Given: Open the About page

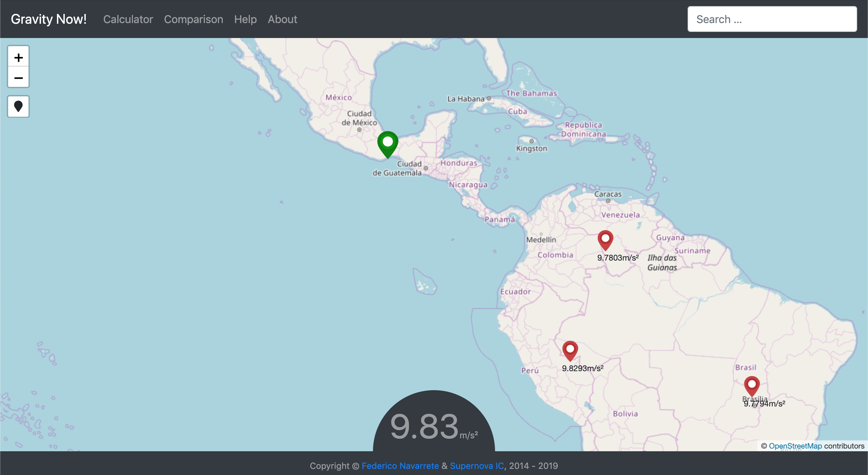Looking at the screenshot, I should tap(282, 19).
